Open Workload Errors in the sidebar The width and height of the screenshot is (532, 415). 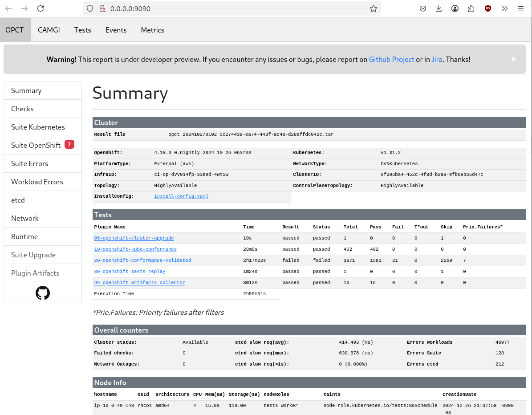coord(43,182)
